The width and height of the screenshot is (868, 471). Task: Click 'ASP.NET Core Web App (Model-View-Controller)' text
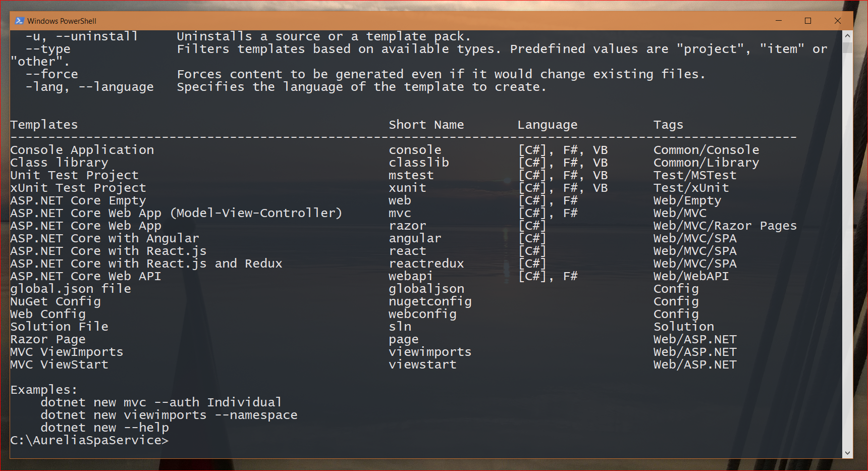tap(176, 213)
